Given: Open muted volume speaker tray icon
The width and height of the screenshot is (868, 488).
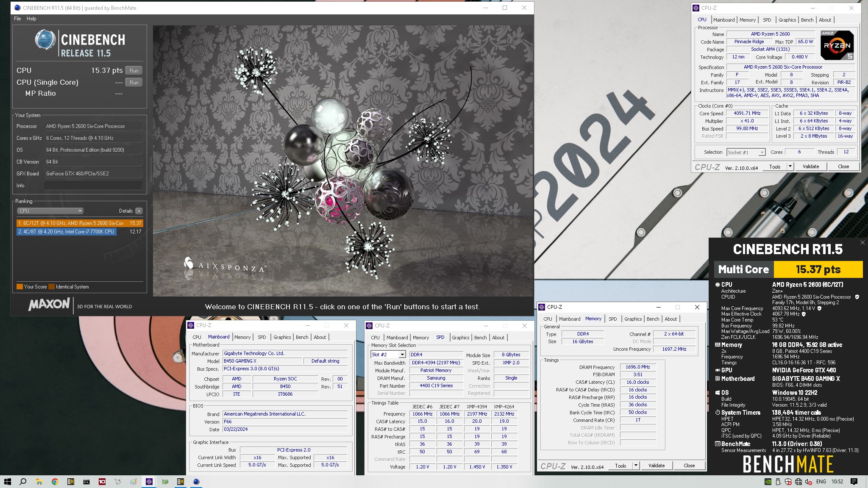Looking at the screenshot, I should 809,482.
